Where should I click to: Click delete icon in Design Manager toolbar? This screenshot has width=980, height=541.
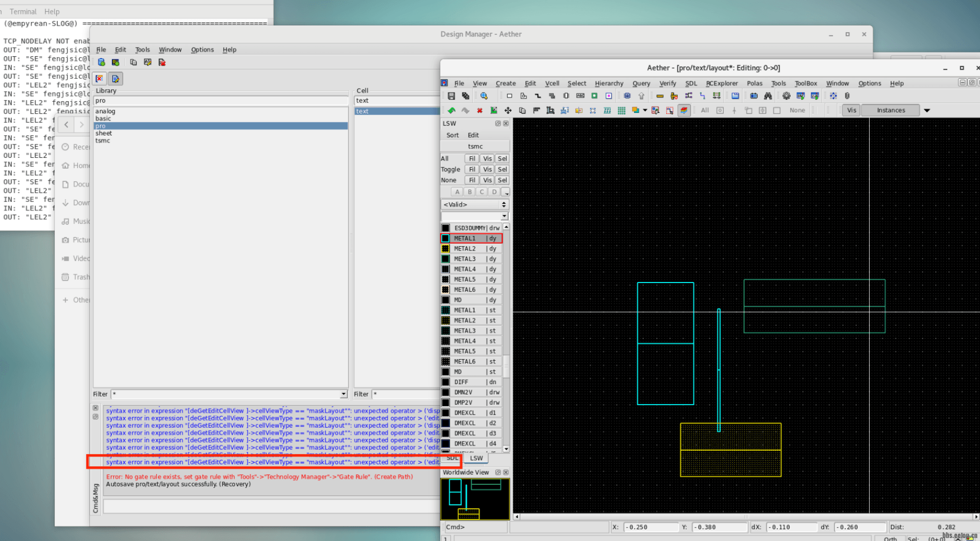point(162,63)
